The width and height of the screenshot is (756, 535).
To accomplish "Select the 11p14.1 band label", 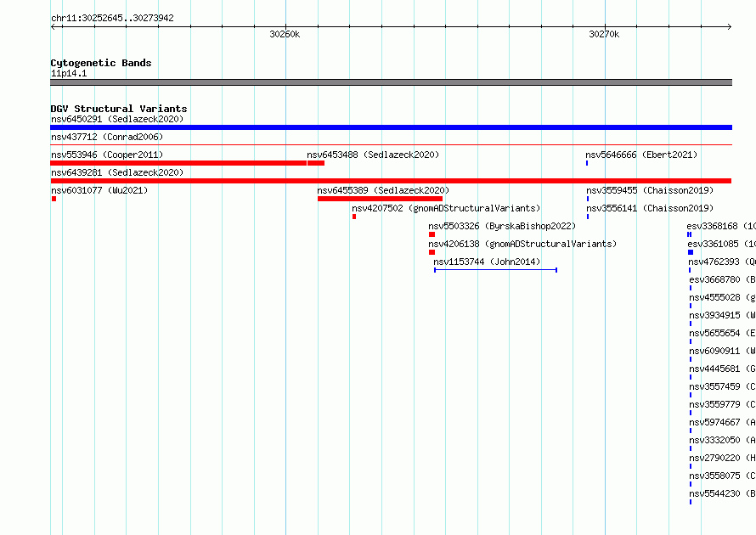I will tap(69, 73).
